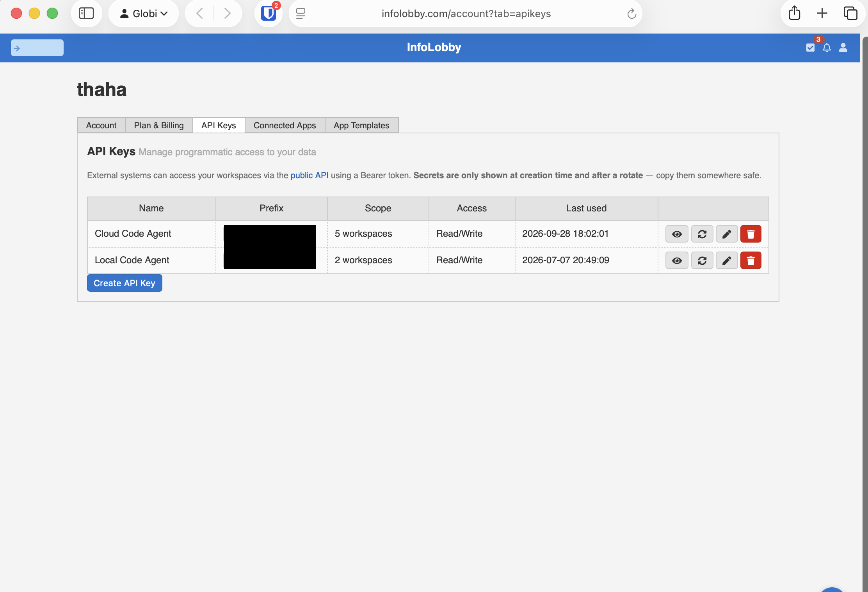The image size is (868, 592).
Task: Delete the Cloud Code Agent key
Action: click(x=751, y=234)
